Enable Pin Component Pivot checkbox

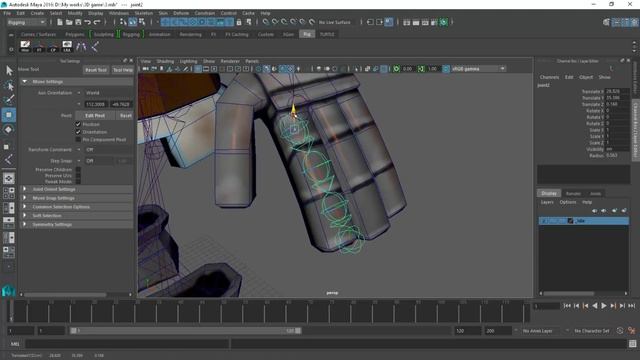tap(78, 140)
